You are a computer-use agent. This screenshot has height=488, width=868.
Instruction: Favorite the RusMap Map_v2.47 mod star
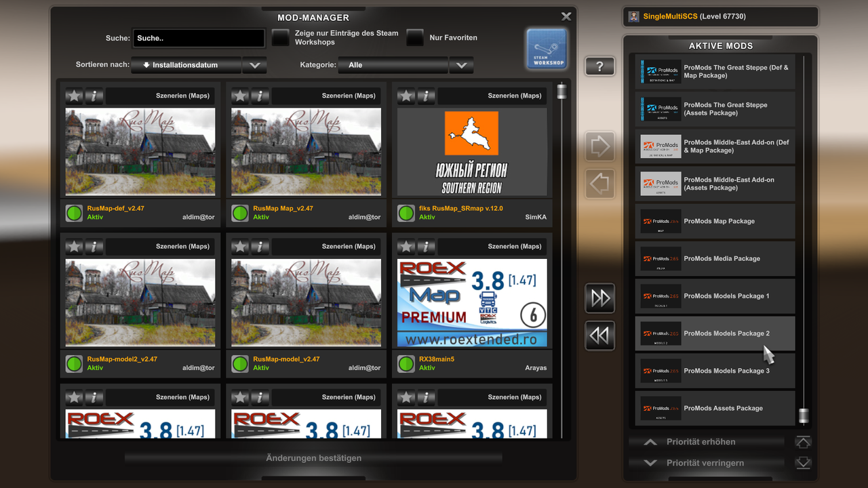tap(240, 96)
